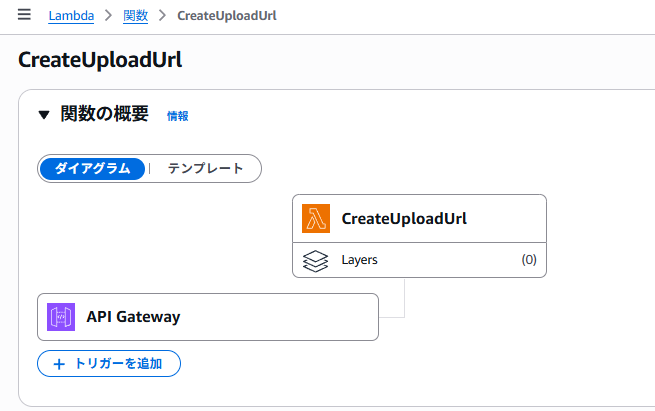The height and width of the screenshot is (411, 655).
Task: Click the plus icon in トリガーを追加
Action: tap(59, 364)
